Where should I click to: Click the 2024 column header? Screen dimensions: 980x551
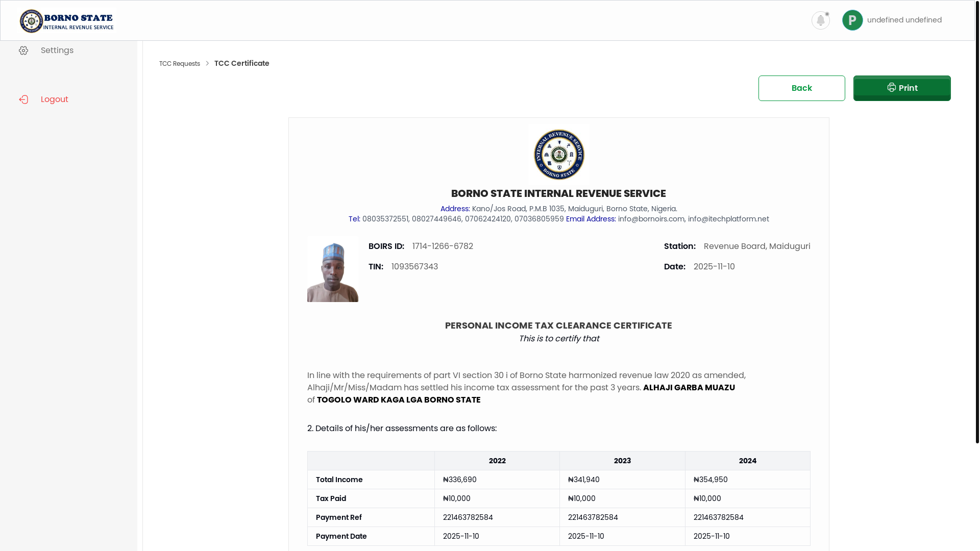pos(748,461)
